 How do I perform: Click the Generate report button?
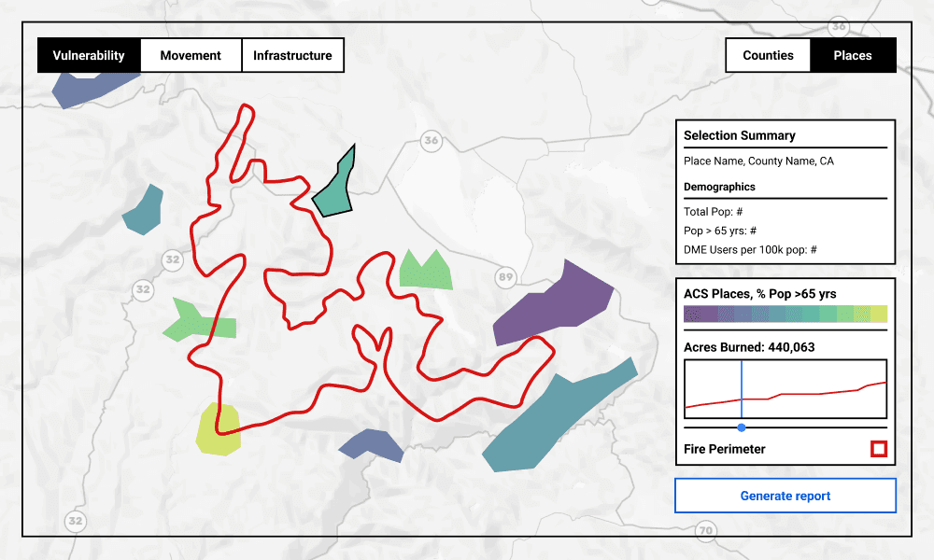pos(785,496)
